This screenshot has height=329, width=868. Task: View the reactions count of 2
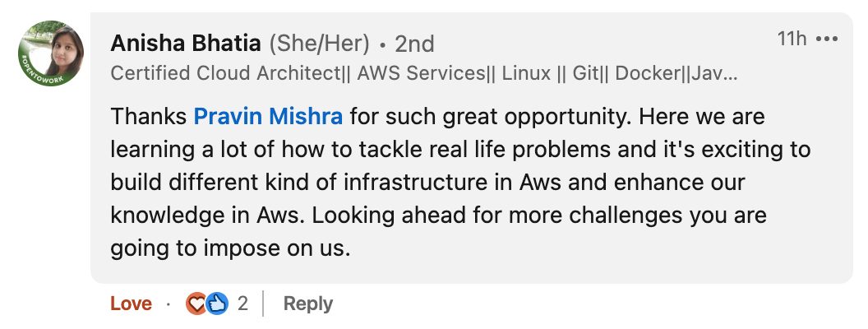[x=242, y=304]
